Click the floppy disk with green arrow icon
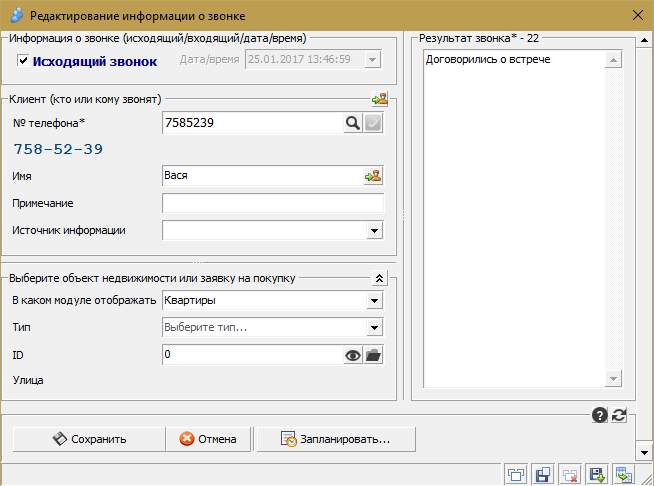The height and width of the screenshot is (486, 654). coord(597,475)
